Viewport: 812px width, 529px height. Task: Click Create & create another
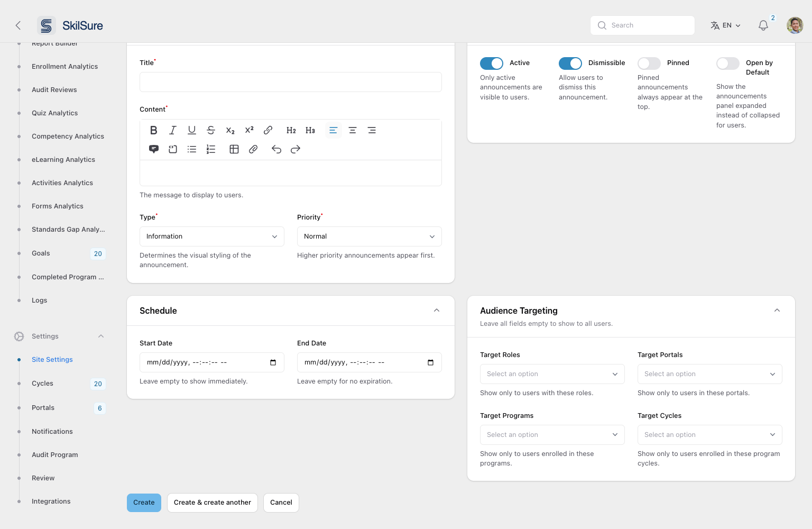213,503
